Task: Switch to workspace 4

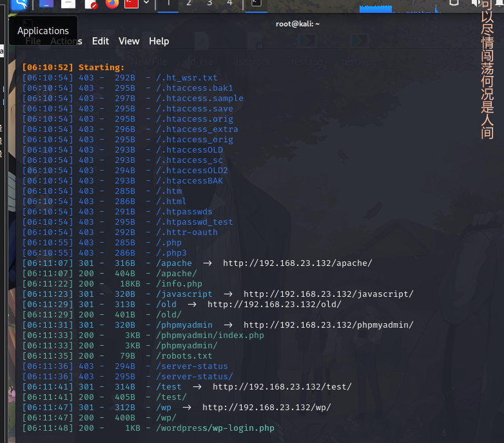Action: coord(229,3)
